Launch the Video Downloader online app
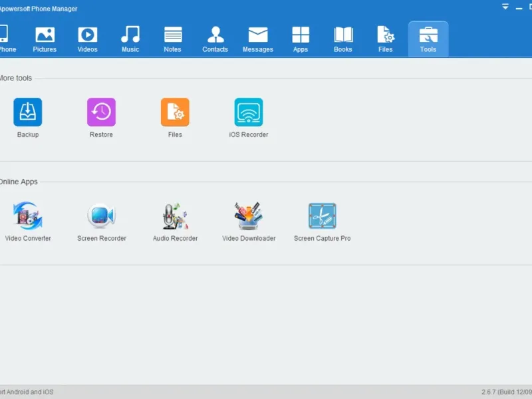 point(249,221)
